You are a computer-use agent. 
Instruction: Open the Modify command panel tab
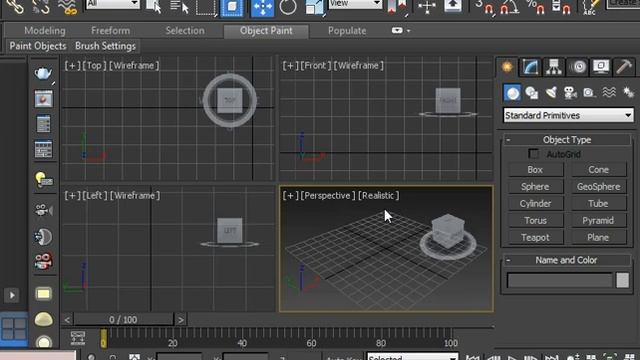pyautogui.click(x=530, y=67)
